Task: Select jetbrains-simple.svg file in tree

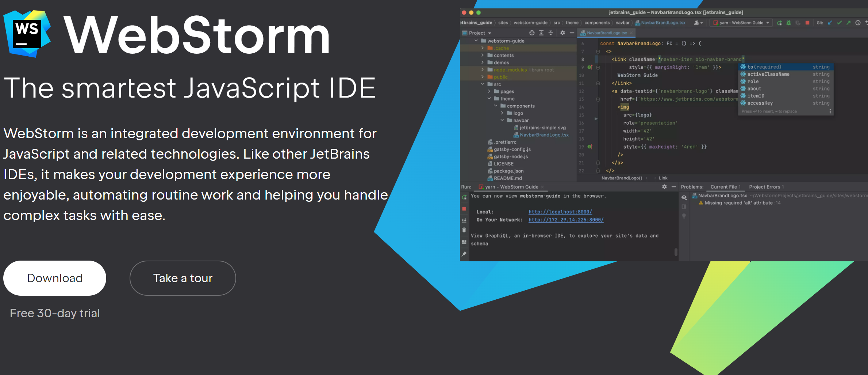Action: 540,128
